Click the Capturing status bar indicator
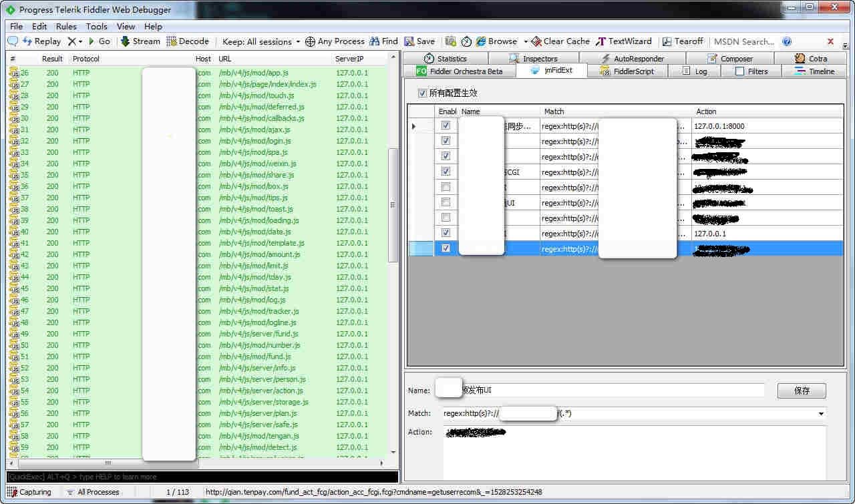 29,492
